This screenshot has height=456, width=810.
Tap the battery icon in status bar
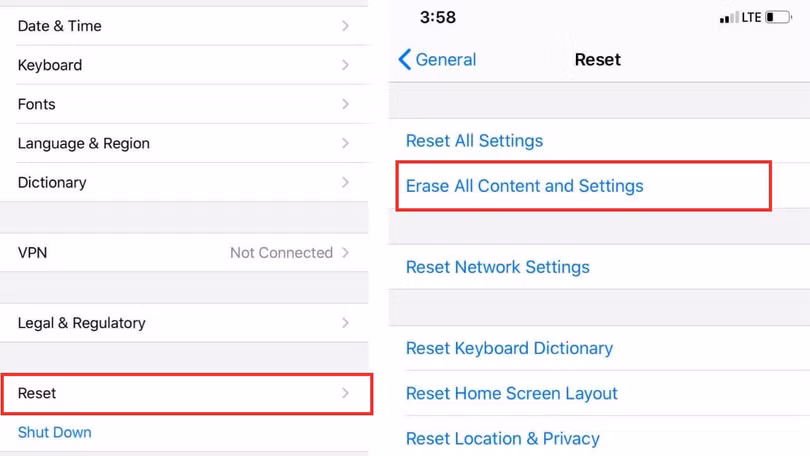click(x=778, y=17)
